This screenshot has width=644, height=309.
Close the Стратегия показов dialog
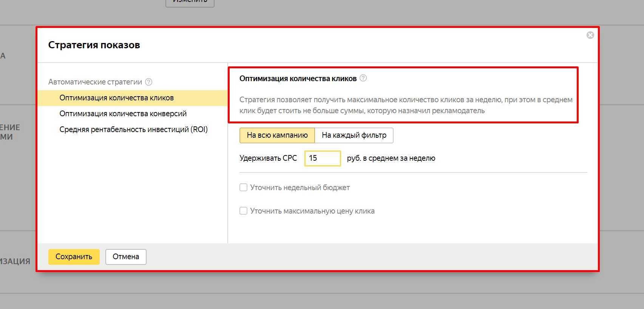pos(590,35)
